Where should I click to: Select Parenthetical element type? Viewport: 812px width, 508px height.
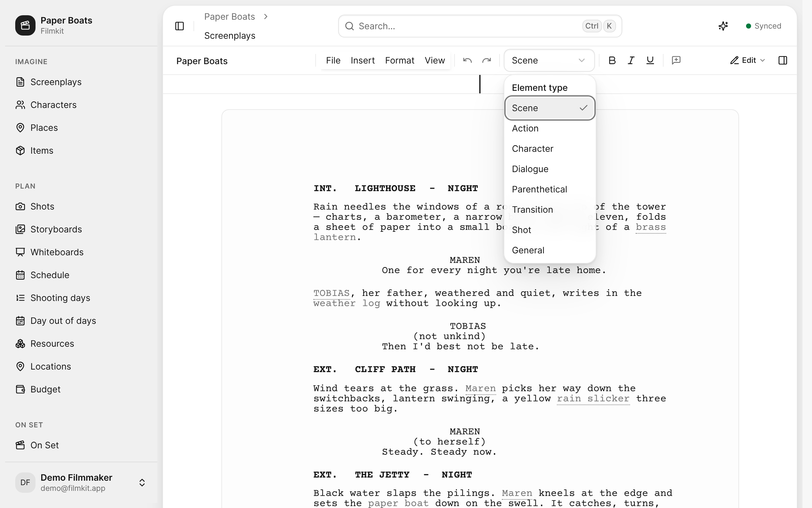coord(550,189)
